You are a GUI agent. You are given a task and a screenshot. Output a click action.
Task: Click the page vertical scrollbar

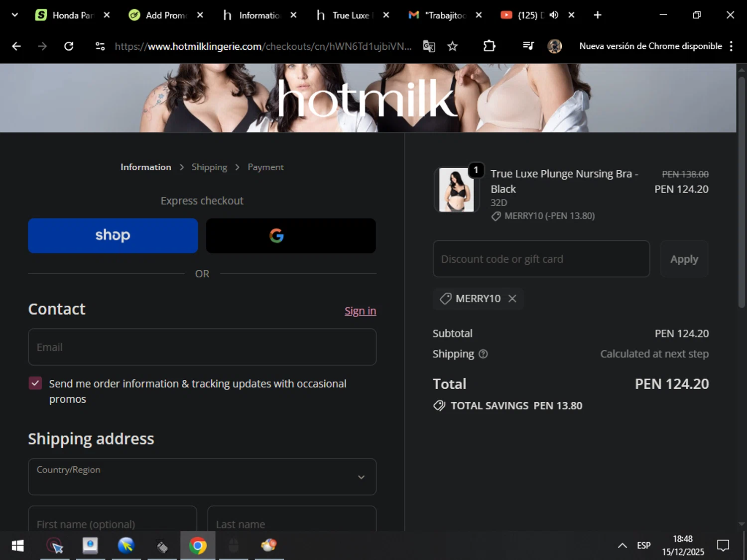742,192
